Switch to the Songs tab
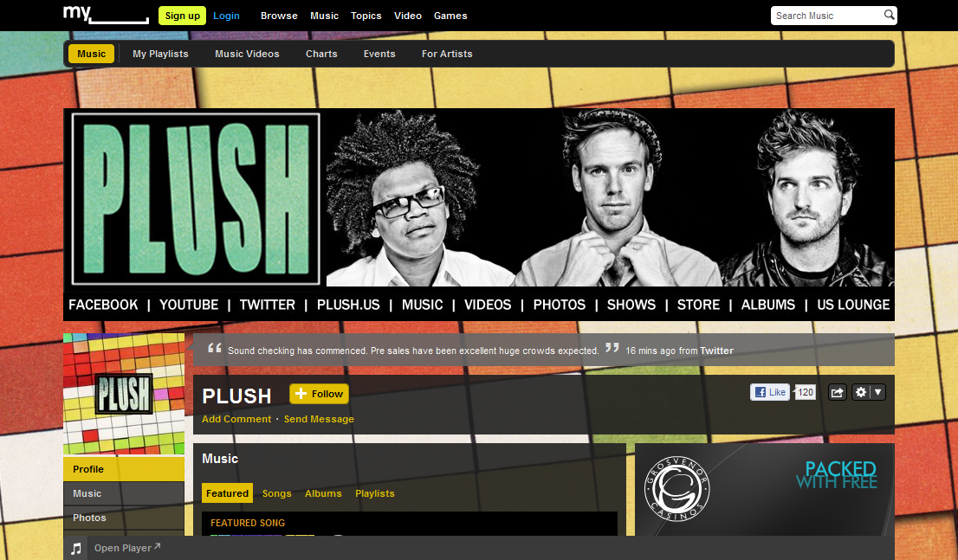Viewport: 958px width, 560px height. click(x=277, y=493)
